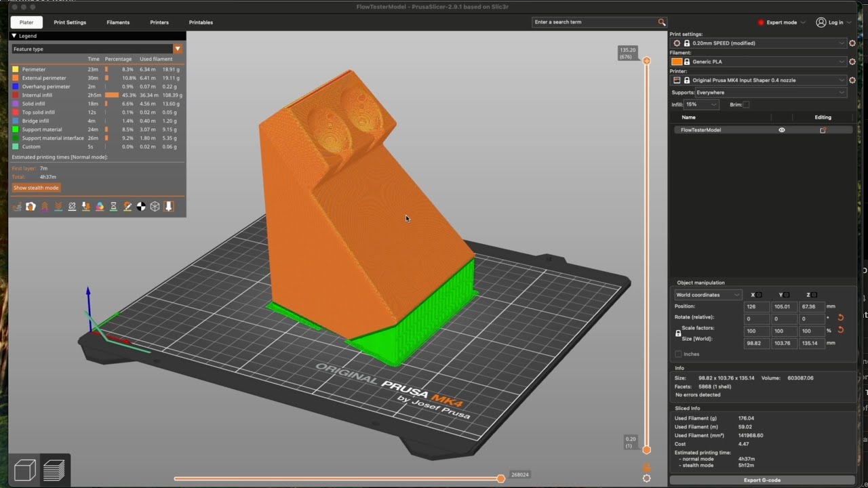Toggle color changes icon in legend toolbar

[x=100, y=207]
